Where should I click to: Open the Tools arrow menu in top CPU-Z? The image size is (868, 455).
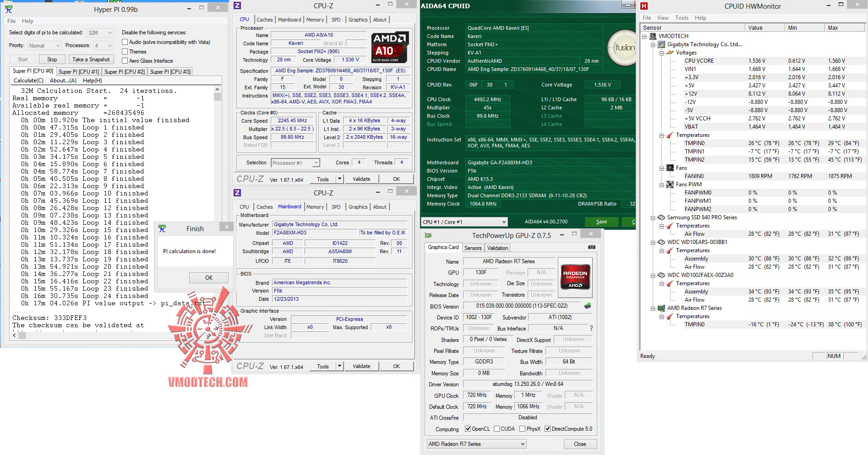(339, 179)
